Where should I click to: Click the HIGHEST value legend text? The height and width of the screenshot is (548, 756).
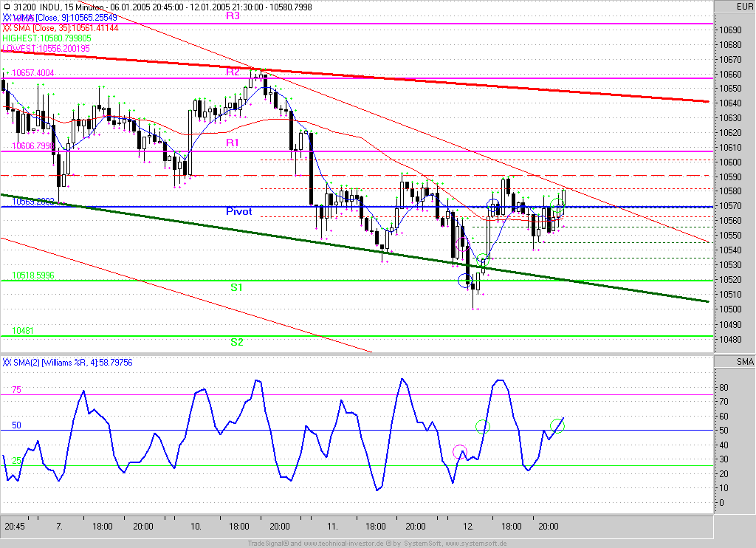point(47,37)
